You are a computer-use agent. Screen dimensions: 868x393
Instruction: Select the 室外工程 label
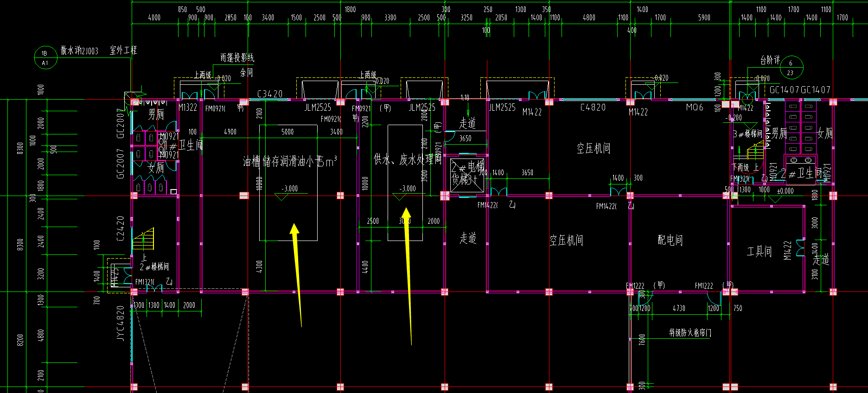pos(123,50)
